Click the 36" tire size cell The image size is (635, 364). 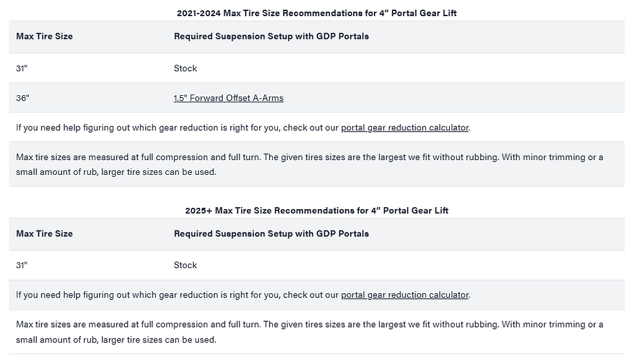pyautogui.click(x=23, y=98)
